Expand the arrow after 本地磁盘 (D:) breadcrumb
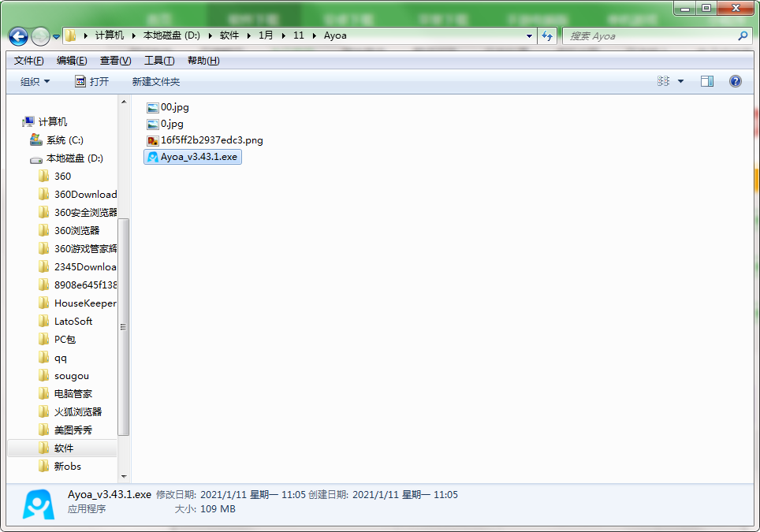The height and width of the screenshot is (532, 760). (x=210, y=35)
